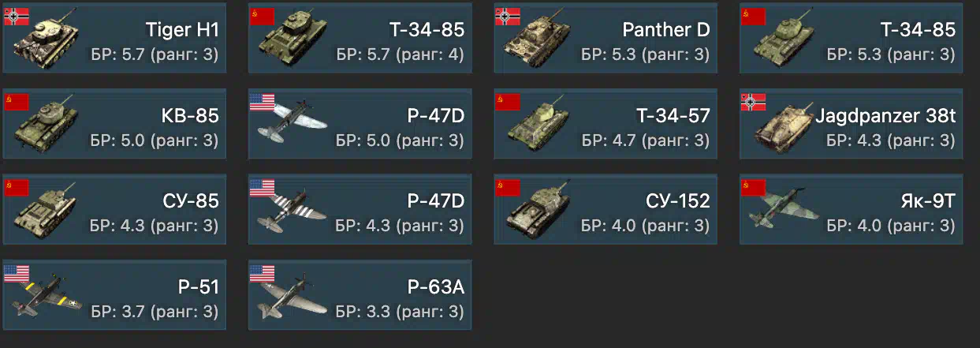
Task: Click the Soviet flag on СУ-85 card
Action: click(x=17, y=188)
